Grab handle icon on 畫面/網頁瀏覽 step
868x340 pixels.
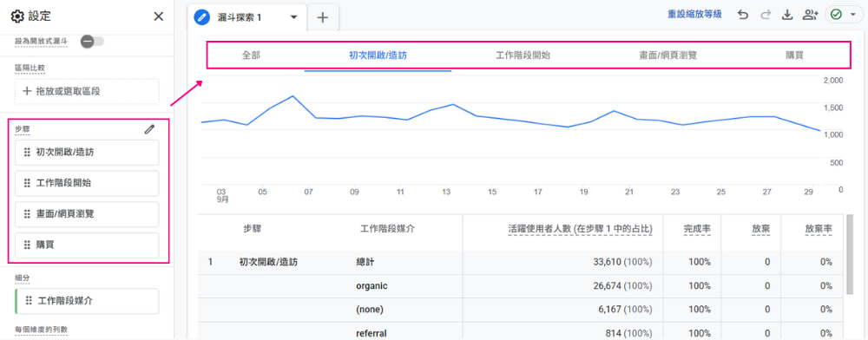click(27, 214)
